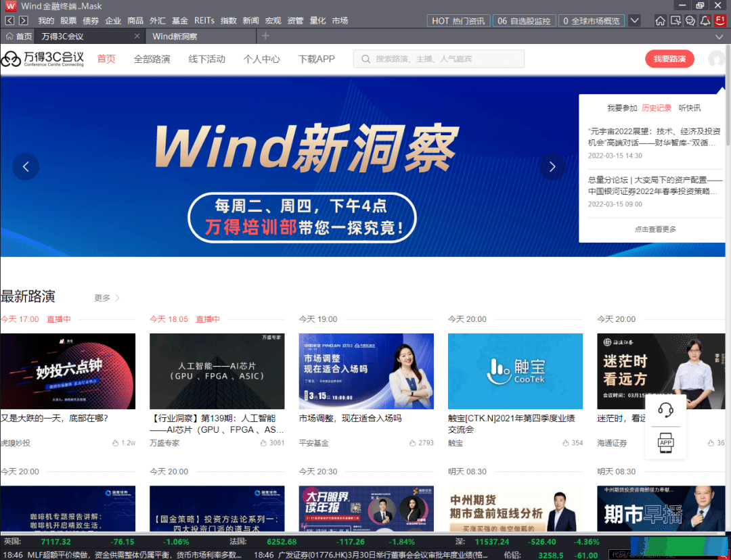Screen dimensions: 731x560
Task: Switch to 听快讯 panel tab
Action: [x=690, y=108]
